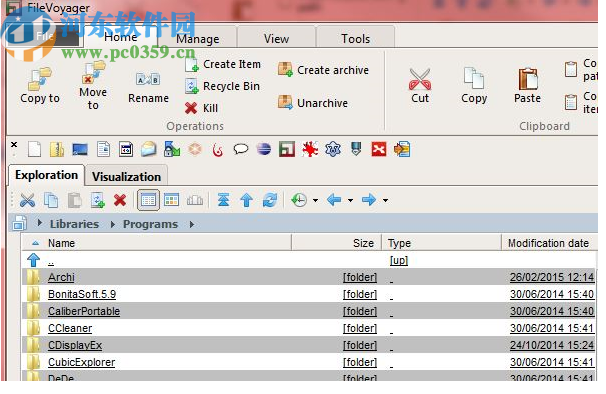Click the code window icon in favorites bar
Viewport: 606px width, 394px height.
tap(126, 149)
